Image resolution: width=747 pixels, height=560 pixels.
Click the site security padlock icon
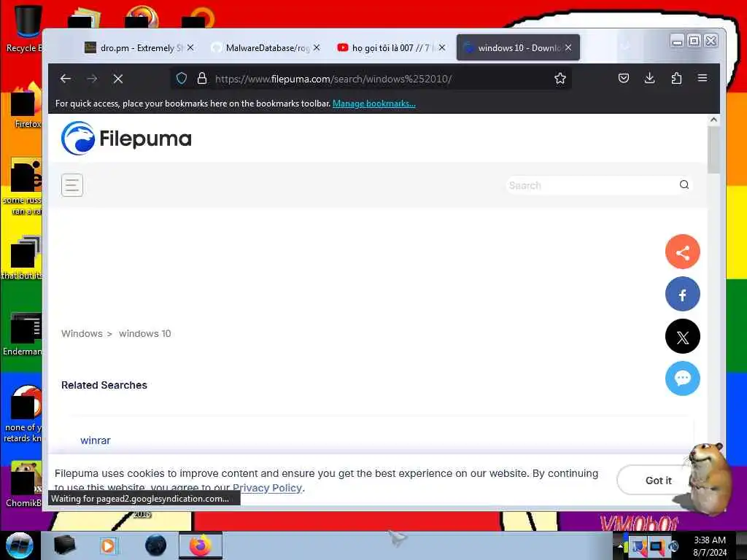click(x=202, y=78)
